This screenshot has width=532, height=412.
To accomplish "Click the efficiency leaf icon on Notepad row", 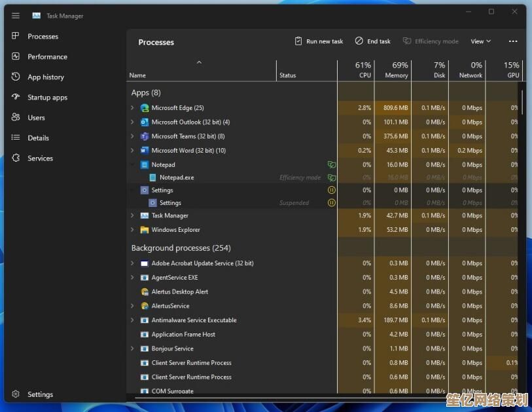I will 332,164.
